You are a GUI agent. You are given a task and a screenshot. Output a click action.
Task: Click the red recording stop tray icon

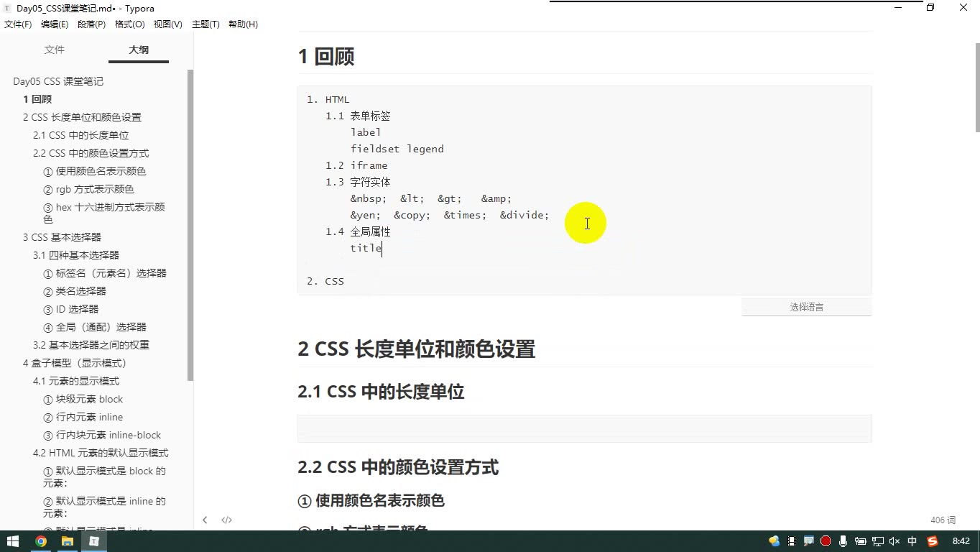point(826,541)
